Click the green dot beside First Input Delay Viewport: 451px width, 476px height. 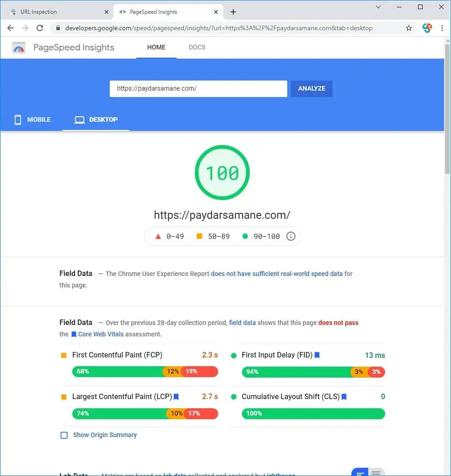click(234, 356)
